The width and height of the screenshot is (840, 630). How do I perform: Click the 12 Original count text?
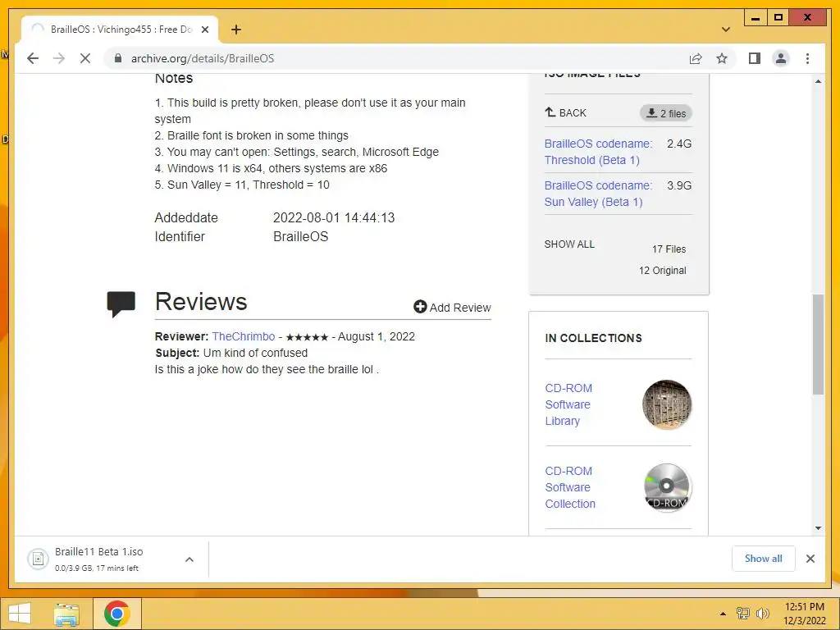coord(662,271)
